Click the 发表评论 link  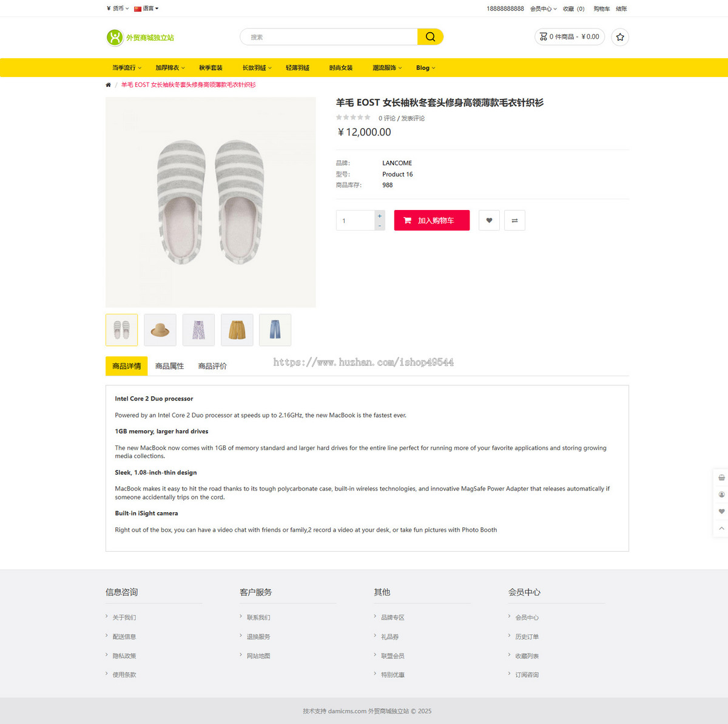tap(413, 118)
